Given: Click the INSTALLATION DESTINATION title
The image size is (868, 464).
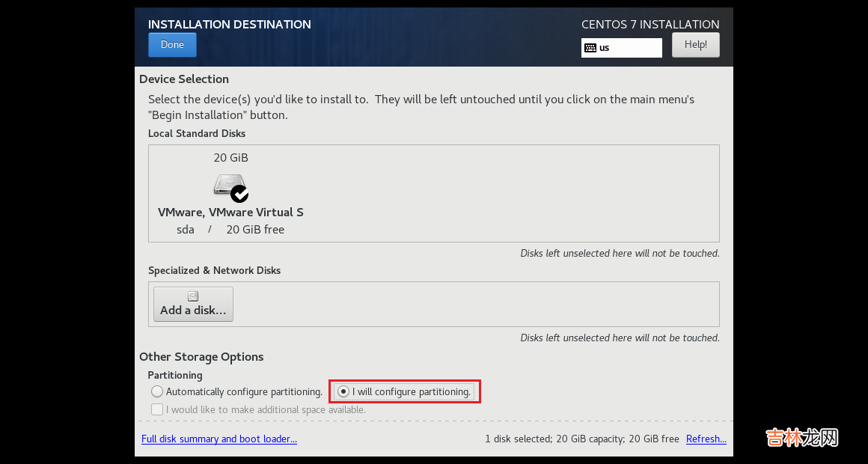Looking at the screenshot, I should tap(229, 24).
